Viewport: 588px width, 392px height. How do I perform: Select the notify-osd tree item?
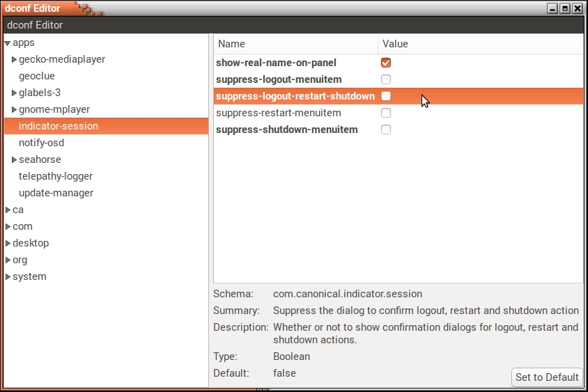[x=41, y=143]
